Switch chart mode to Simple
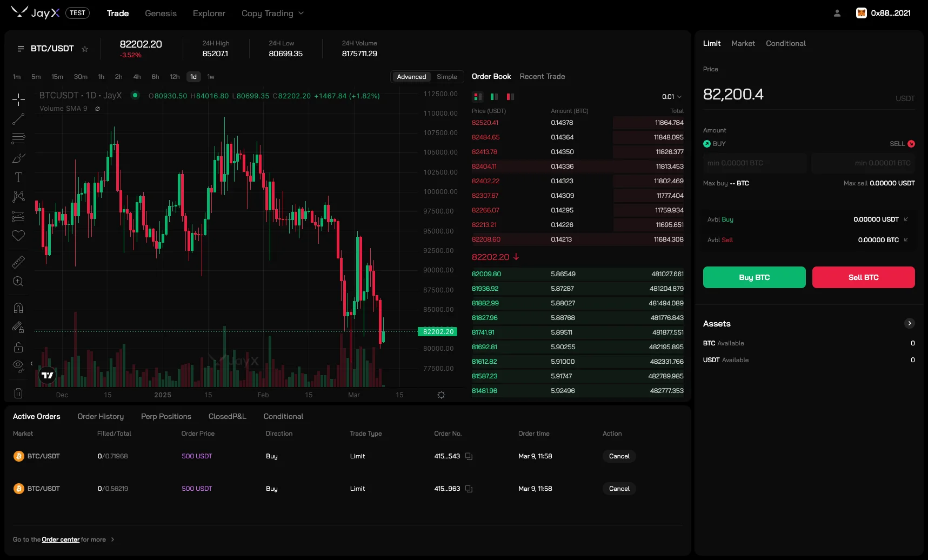This screenshot has width=928, height=560. tap(447, 77)
